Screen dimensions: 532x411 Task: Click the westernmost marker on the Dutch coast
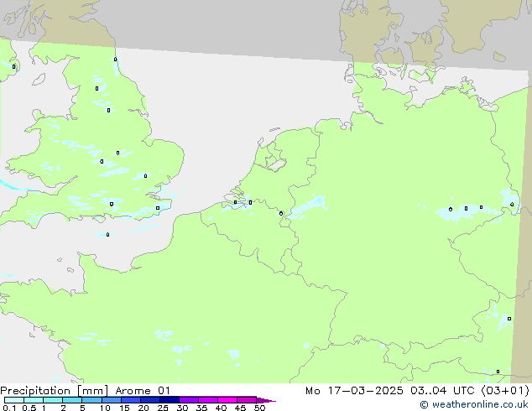coord(235,202)
